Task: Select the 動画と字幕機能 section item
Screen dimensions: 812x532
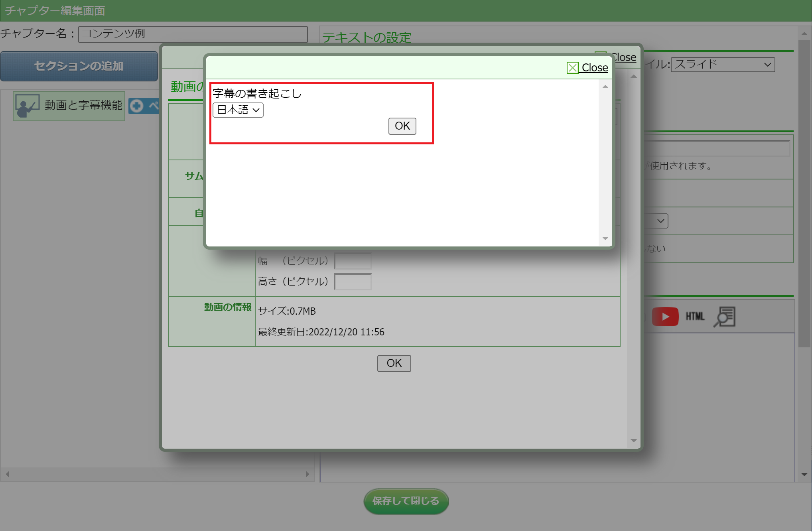Action: point(83,106)
